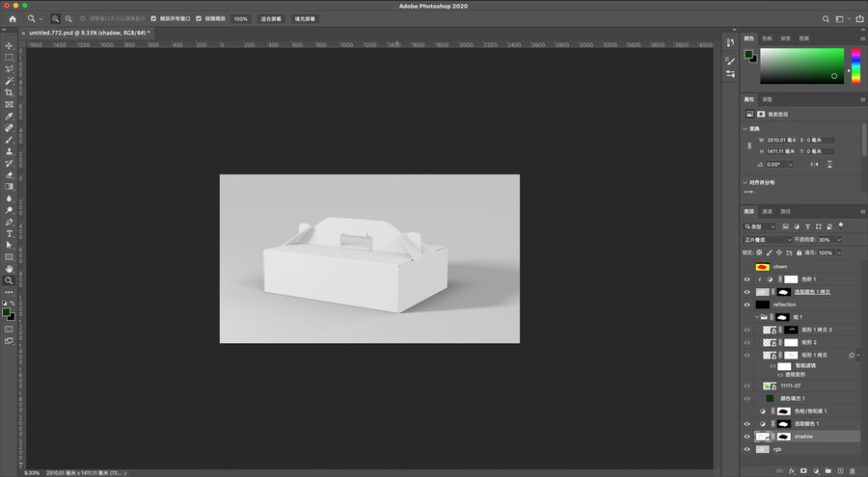Click the 适合屏幕 fit screen button

271,19
